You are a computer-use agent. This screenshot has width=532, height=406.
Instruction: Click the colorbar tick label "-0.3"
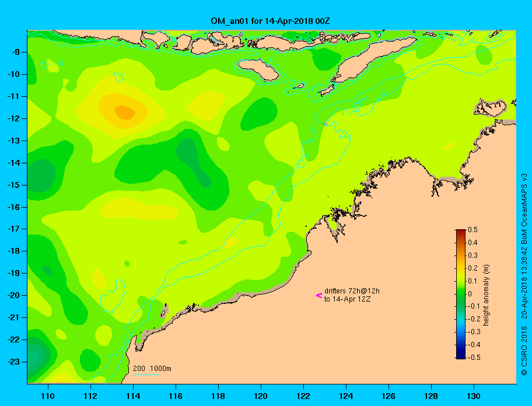click(x=474, y=332)
